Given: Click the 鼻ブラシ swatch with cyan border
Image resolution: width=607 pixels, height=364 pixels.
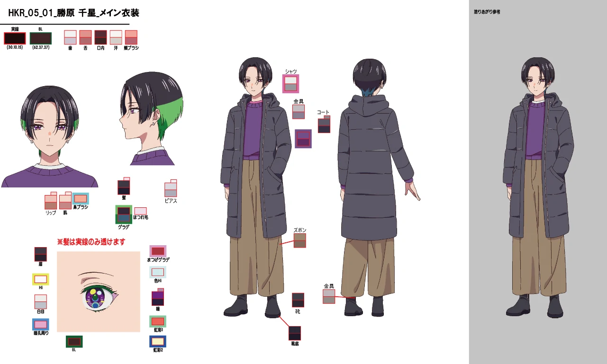Looking at the screenshot, I should (80, 198).
